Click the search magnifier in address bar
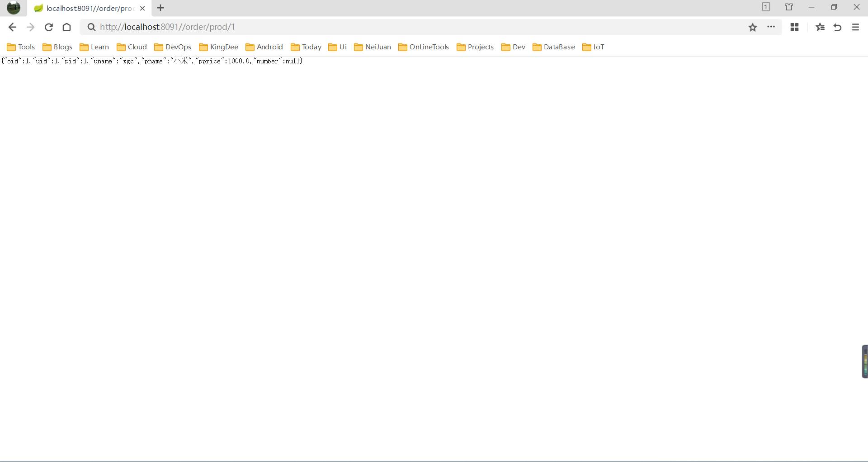The height and width of the screenshot is (462, 868). click(x=91, y=27)
